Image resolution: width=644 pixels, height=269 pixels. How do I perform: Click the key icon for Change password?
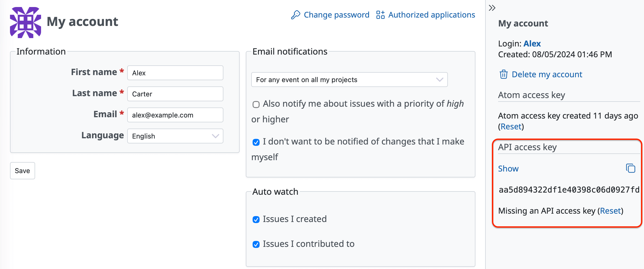tap(296, 15)
